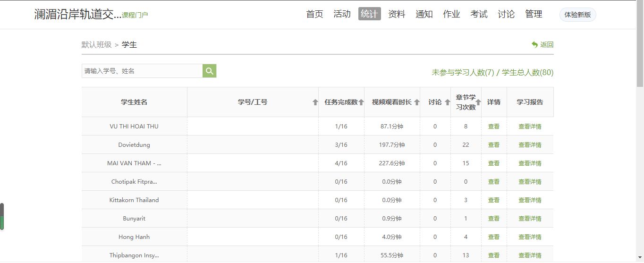
Task: Sort by 学号/工号 column arrow
Action: [315, 102]
